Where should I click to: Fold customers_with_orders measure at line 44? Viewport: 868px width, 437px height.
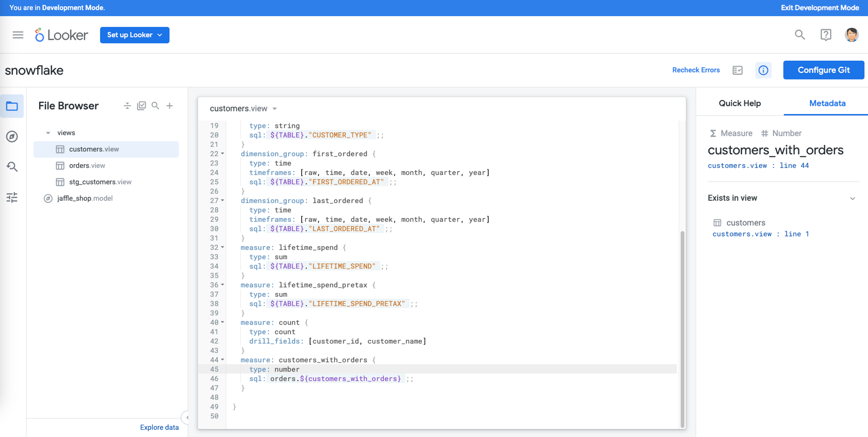(x=223, y=360)
